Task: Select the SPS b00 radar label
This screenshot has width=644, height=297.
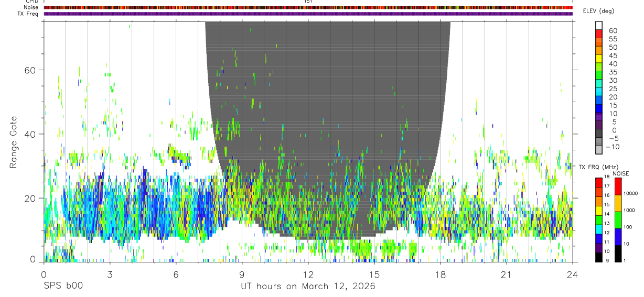Action: pyautogui.click(x=63, y=286)
